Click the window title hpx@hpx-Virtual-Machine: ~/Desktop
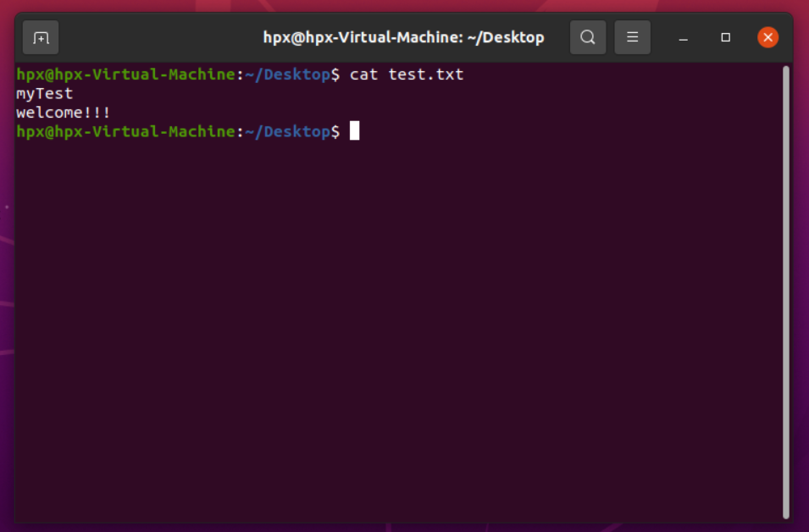The image size is (809, 532). pos(403,37)
